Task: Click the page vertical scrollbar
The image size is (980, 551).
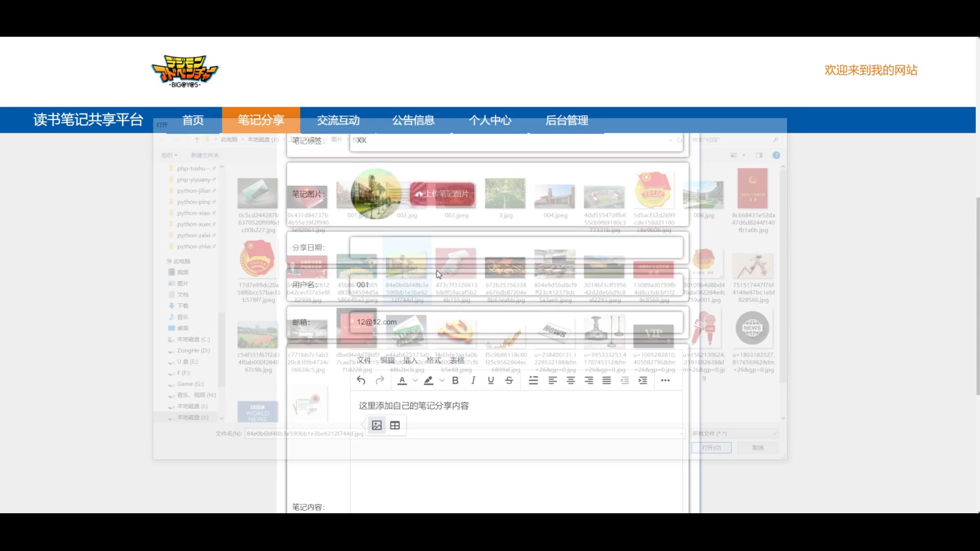Action: tap(977, 296)
